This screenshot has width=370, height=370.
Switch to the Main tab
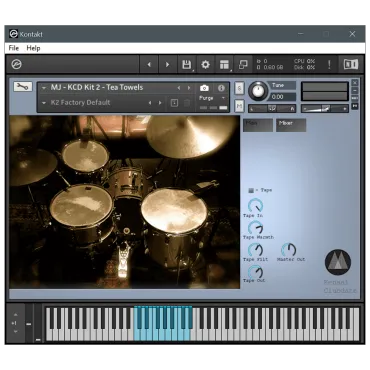[x=258, y=125]
